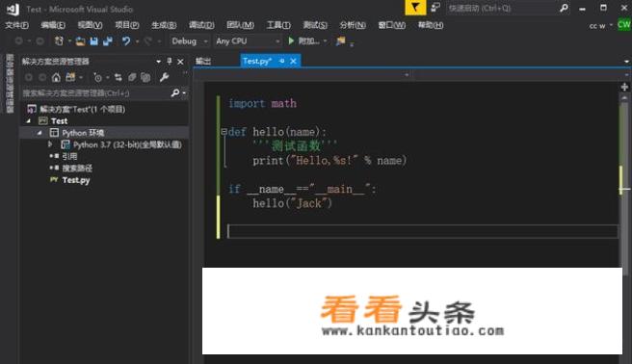Open the Solution Explorer search options dropdown
The image size is (632, 364).
pyautogui.click(x=184, y=93)
